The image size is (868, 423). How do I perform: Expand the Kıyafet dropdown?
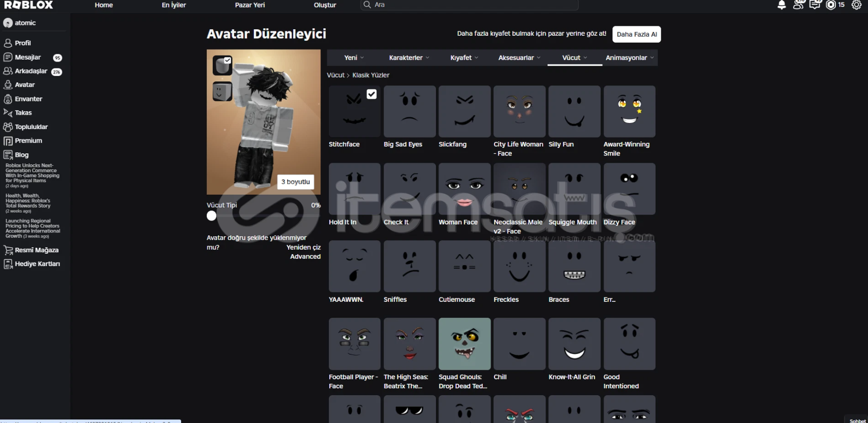point(464,58)
